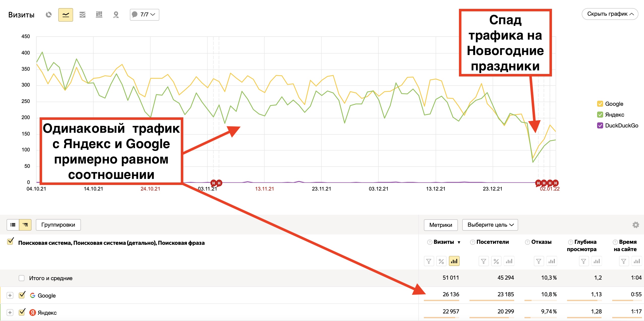Image resolution: width=644 pixels, height=321 pixels.
Task: Expand the Яндекс row
Action: click(10, 312)
